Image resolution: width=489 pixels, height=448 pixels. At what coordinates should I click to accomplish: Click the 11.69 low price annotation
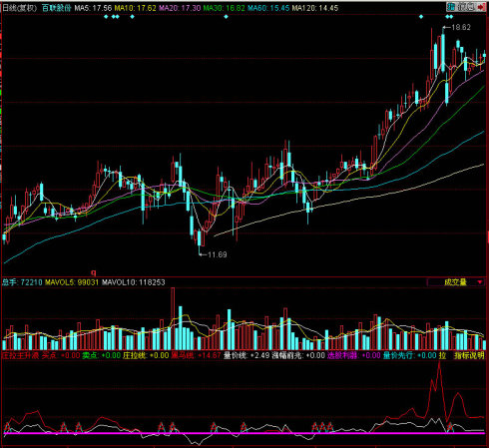click(218, 254)
